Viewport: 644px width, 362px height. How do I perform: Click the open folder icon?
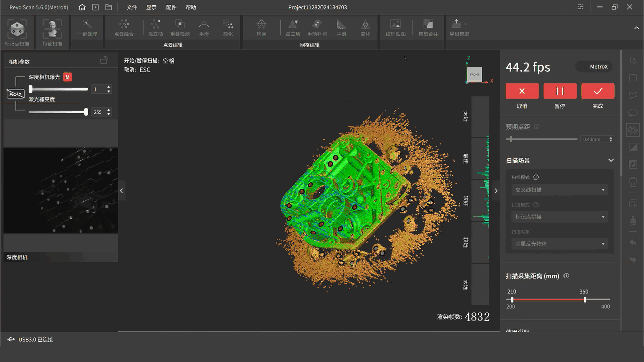pos(109,7)
